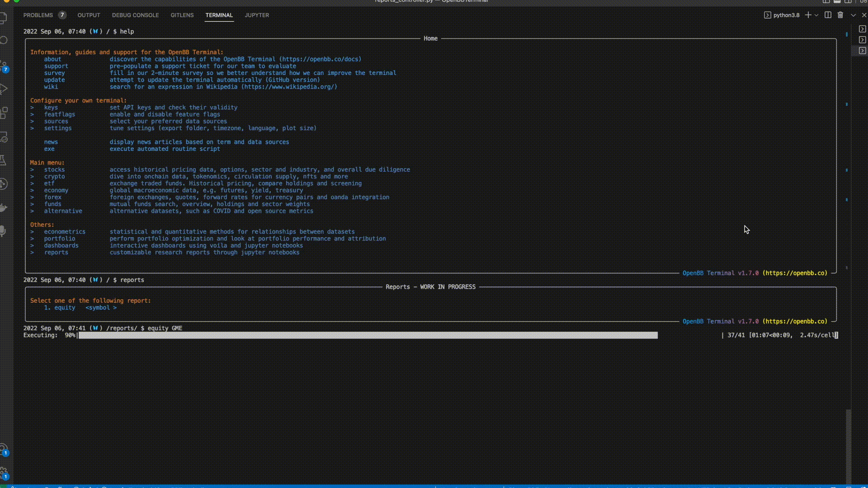
Task: Open the Manage settings gear icon
Action: pyautogui.click(x=4, y=472)
